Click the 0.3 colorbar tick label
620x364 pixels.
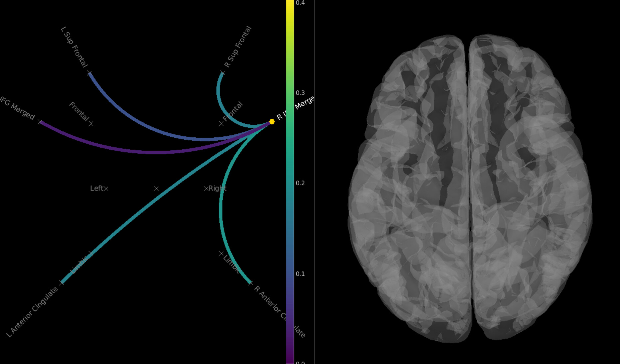[x=300, y=93]
